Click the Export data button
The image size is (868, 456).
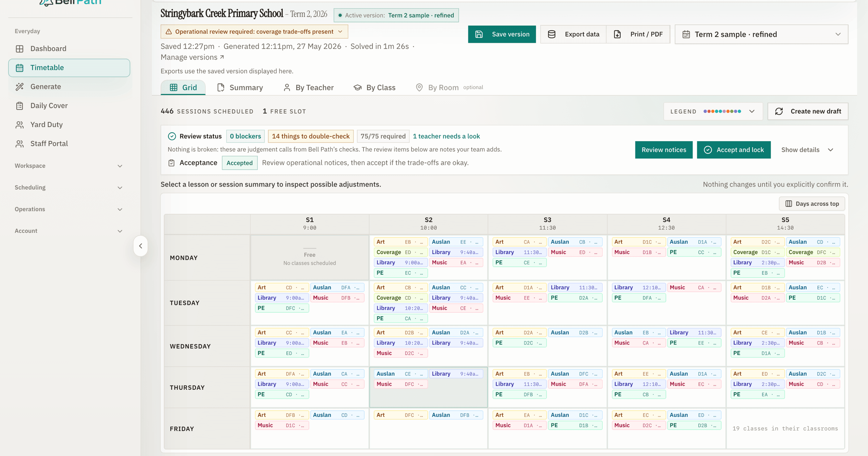573,34
